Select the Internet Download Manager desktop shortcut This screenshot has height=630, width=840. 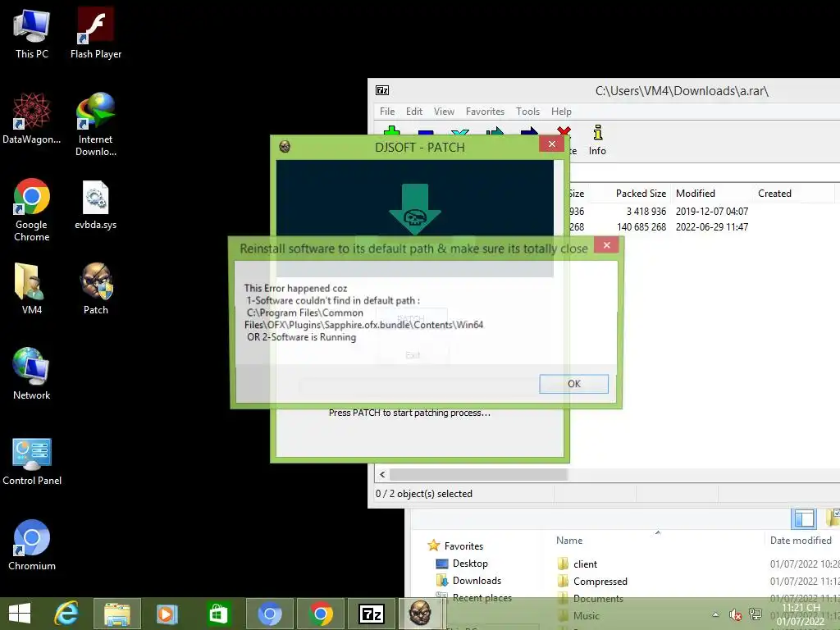click(95, 125)
